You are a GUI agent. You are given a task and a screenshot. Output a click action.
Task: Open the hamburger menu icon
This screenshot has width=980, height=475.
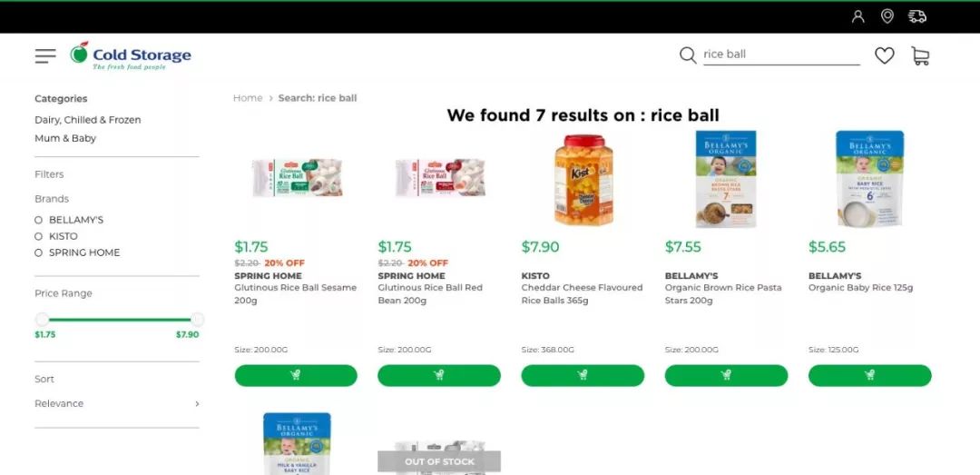pos(45,56)
